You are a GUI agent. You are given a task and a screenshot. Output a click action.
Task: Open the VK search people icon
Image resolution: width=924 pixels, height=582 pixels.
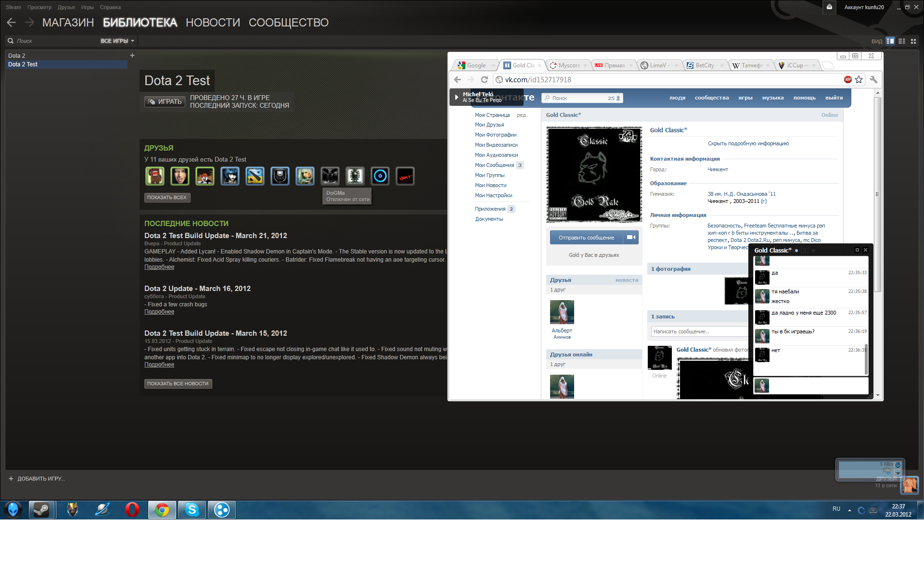(618, 98)
